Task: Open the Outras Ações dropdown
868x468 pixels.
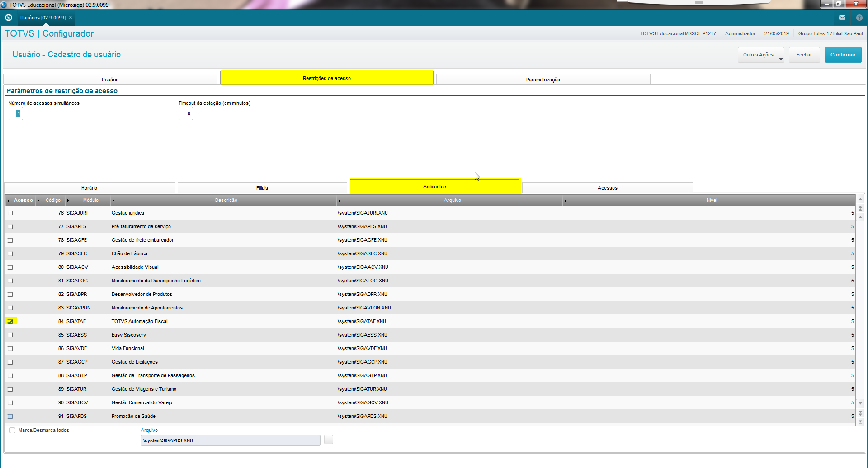Action: (x=761, y=55)
